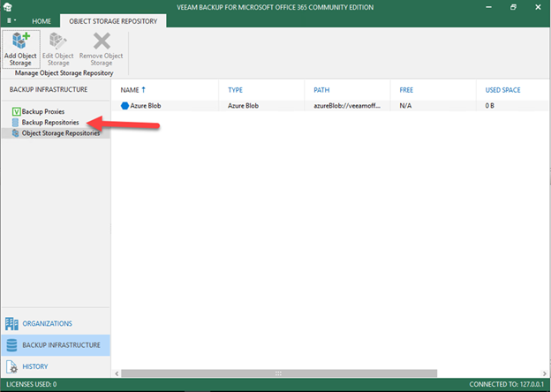Image resolution: width=551 pixels, height=392 pixels.
Task: Minimize the Veeam window
Action: 489,7
